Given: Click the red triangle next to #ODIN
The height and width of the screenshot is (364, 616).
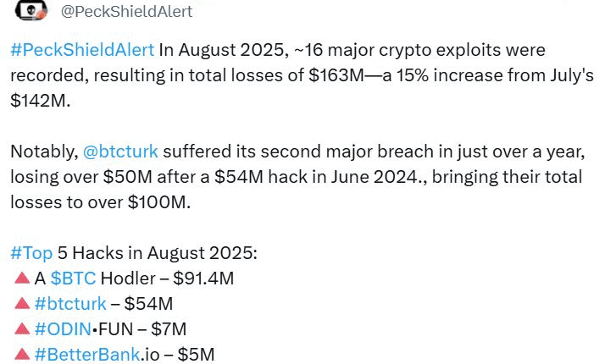Looking at the screenshot, I should 23,328.
